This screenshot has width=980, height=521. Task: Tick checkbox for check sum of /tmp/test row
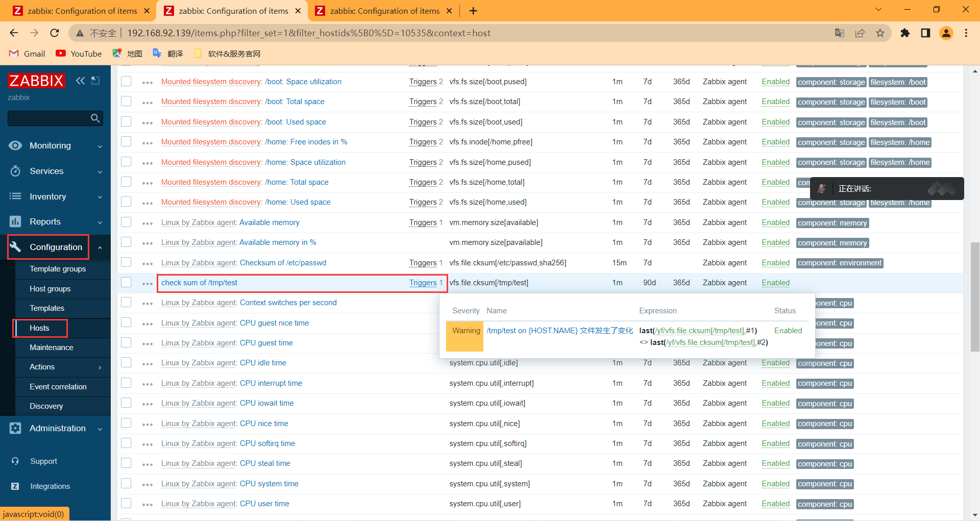coord(126,282)
